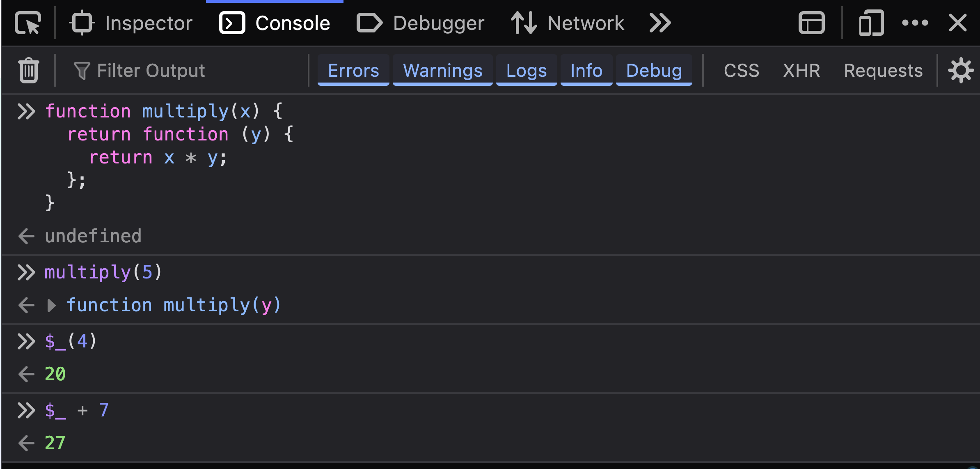This screenshot has height=469, width=980.
Task: Click the Filter Output icon
Action: coord(82,71)
